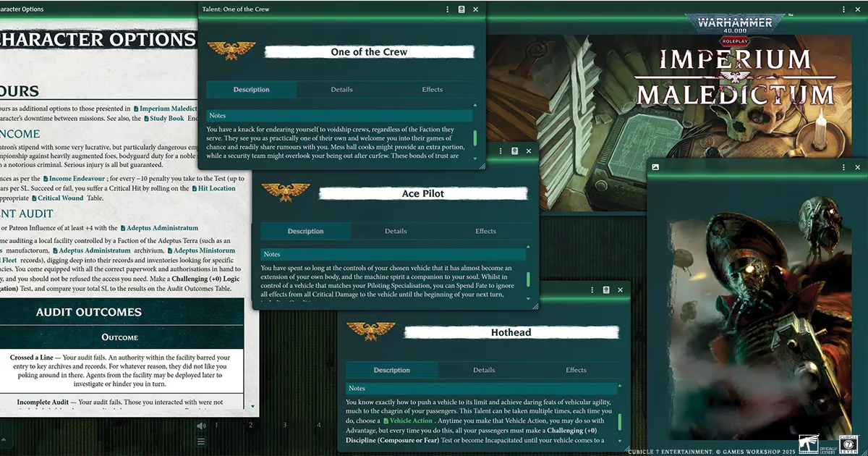Open the Ace Pilot window options menu
Screen dimensions: 868x456
coord(502,151)
